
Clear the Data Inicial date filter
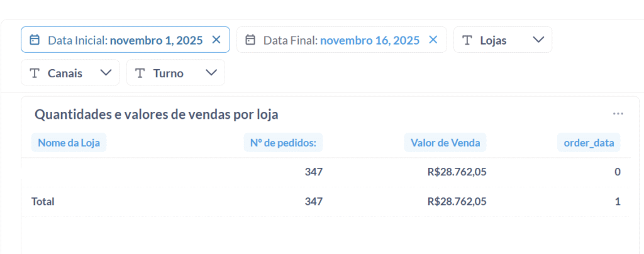pyautogui.click(x=216, y=40)
